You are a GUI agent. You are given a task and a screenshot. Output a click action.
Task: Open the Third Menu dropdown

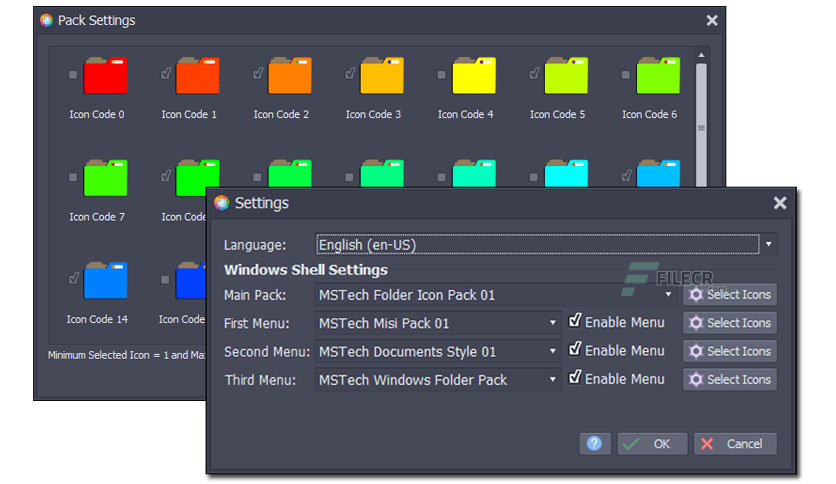pyautogui.click(x=553, y=380)
